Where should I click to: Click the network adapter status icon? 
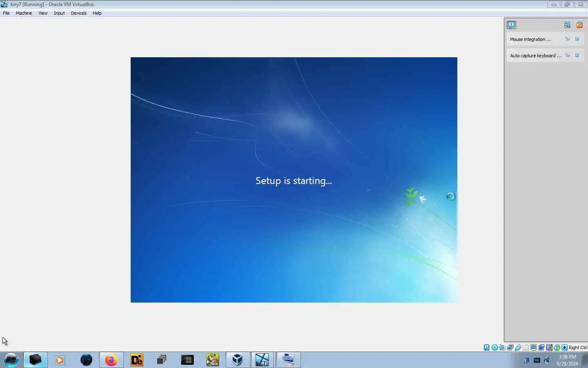click(510, 348)
